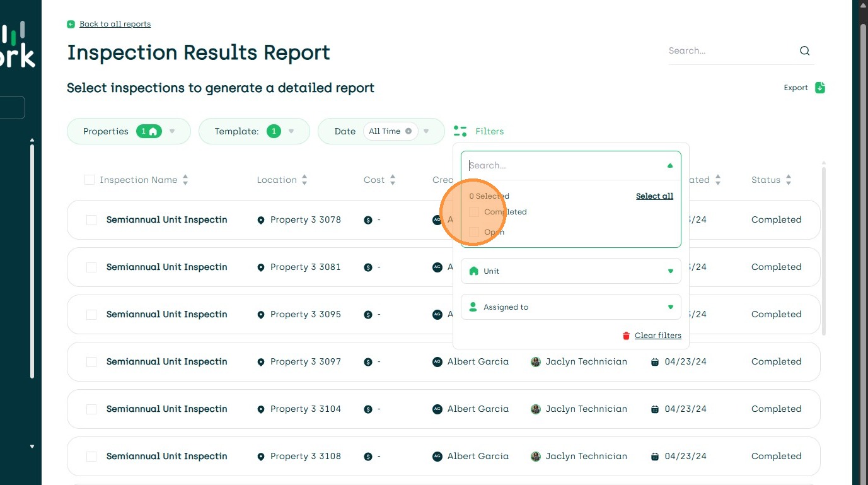Image resolution: width=868 pixels, height=485 pixels.
Task: Select Property 3 3097 row checkbox
Action: [x=91, y=362]
